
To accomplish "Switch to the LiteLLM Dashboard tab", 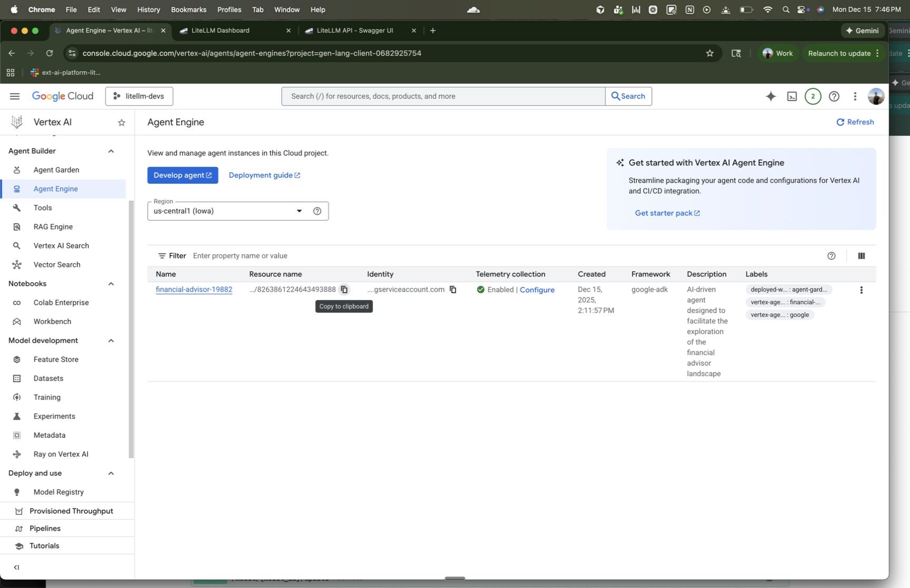I will pyautogui.click(x=235, y=31).
